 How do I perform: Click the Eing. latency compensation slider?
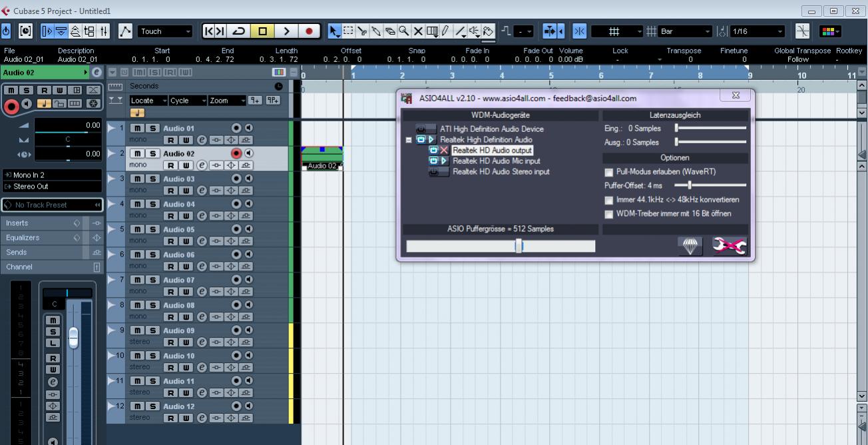click(x=710, y=128)
